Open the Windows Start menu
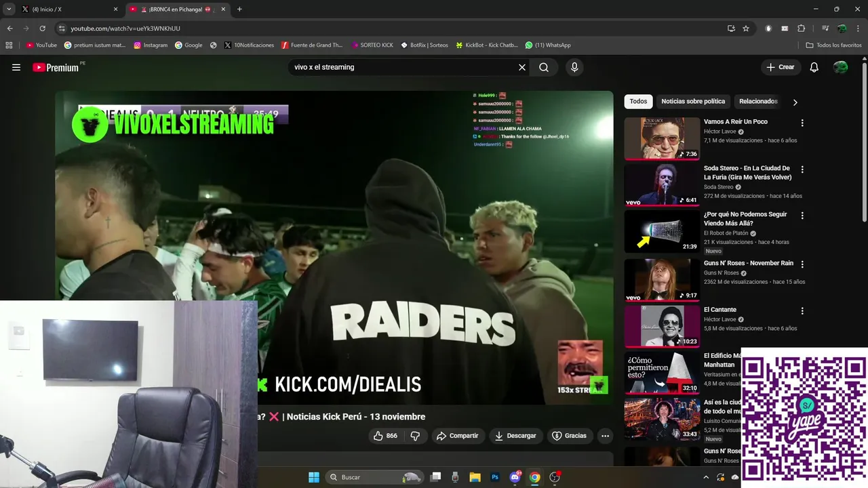The height and width of the screenshot is (488, 868). (x=314, y=477)
